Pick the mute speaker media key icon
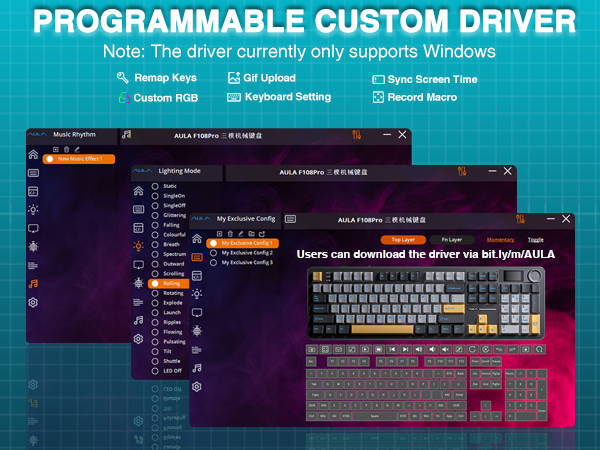This screenshot has width=600, height=450. click(x=445, y=349)
